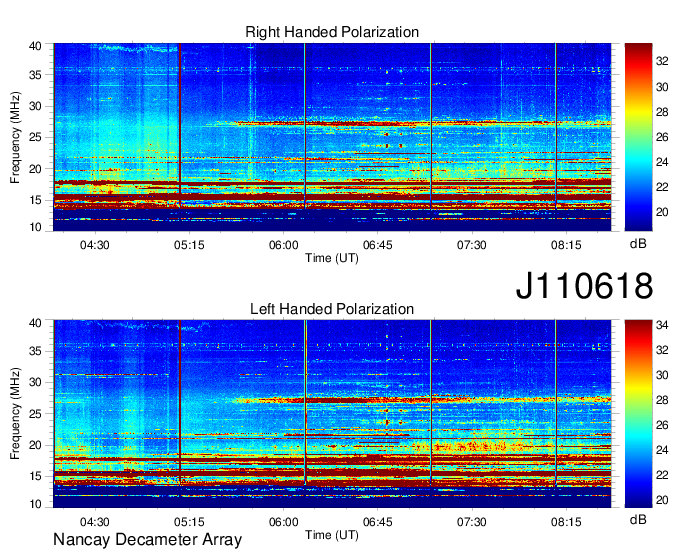Click "Time (UT)" label under Left Handed plot
The width and height of the screenshot is (680, 552).
coord(332,535)
